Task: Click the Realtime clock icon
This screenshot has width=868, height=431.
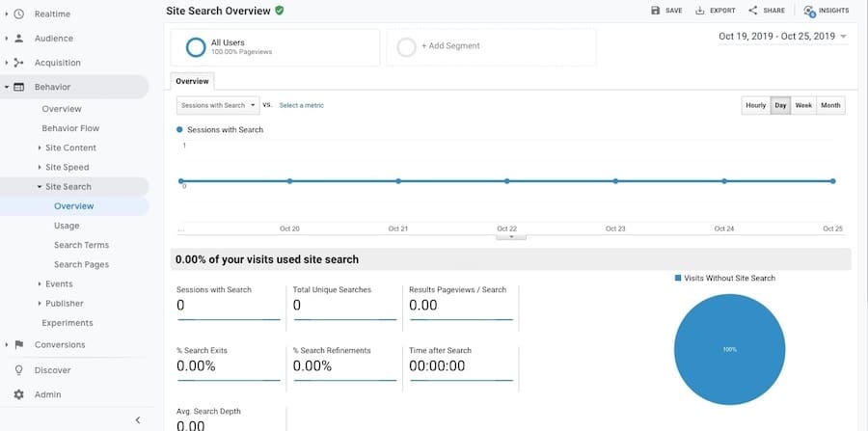Action: pos(18,13)
